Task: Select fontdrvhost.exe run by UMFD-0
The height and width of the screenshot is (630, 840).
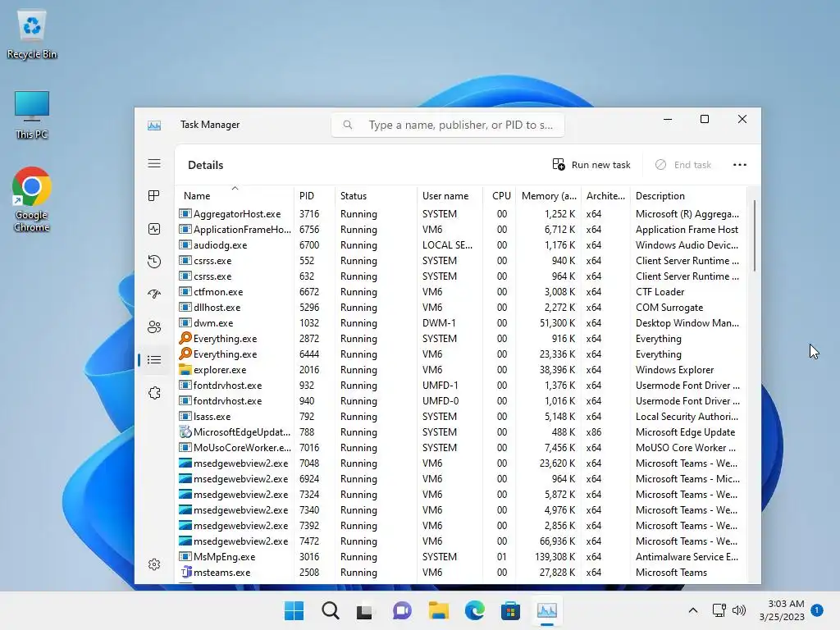Action: [461, 400]
